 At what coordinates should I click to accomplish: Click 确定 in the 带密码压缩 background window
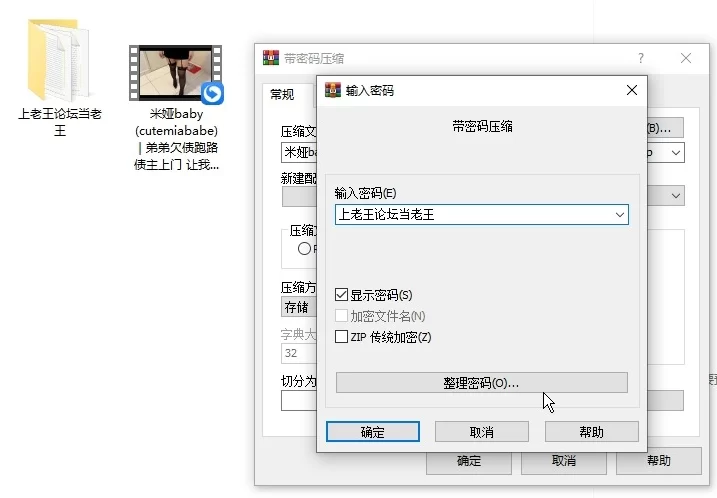pyautogui.click(x=469, y=461)
